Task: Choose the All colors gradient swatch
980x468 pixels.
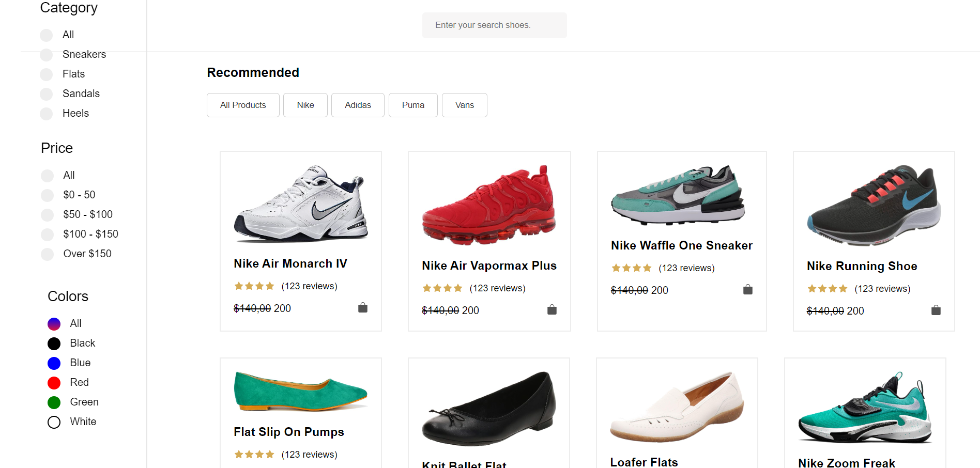Action: (54, 324)
